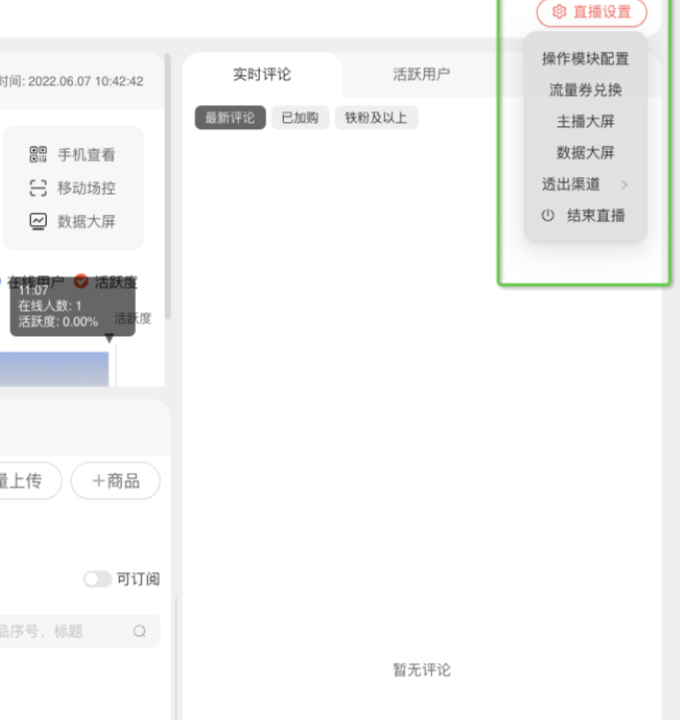Click the ＋商品 button
Screen dimensions: 680x720
pyautogui.click(x=115, y=481)
